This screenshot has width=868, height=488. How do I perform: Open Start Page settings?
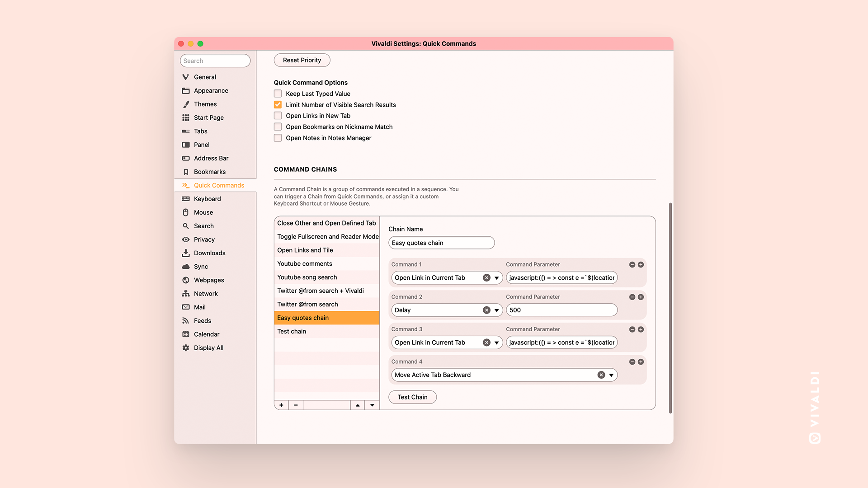[215, 117]
